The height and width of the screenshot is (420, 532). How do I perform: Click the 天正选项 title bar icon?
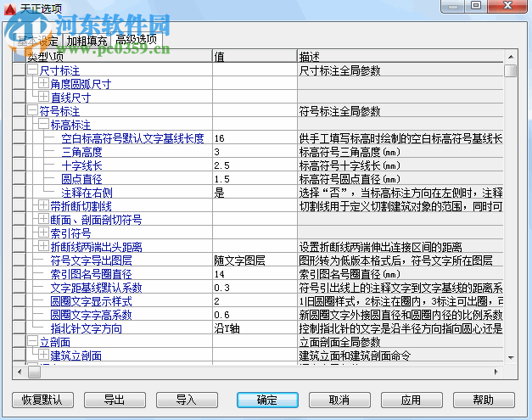click(x=10, y=8)
